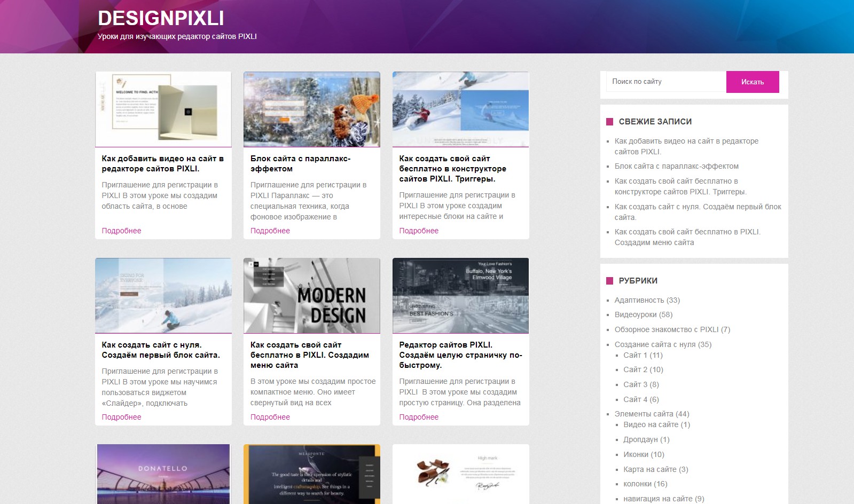854x504 pixels.
Task: Click Подробнее under Создаём первый блок card
Action: tap(122, 417)
